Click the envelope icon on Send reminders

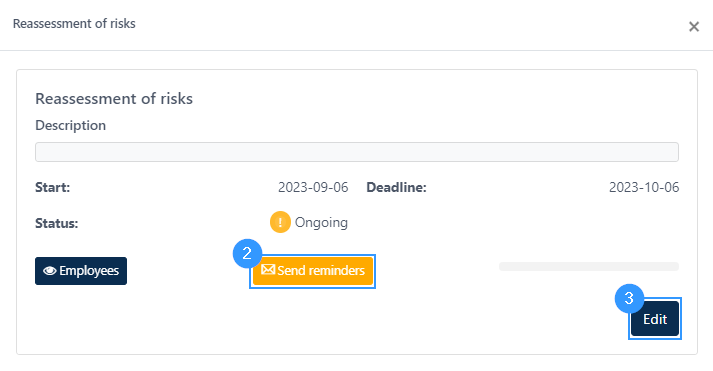[268, 270]
